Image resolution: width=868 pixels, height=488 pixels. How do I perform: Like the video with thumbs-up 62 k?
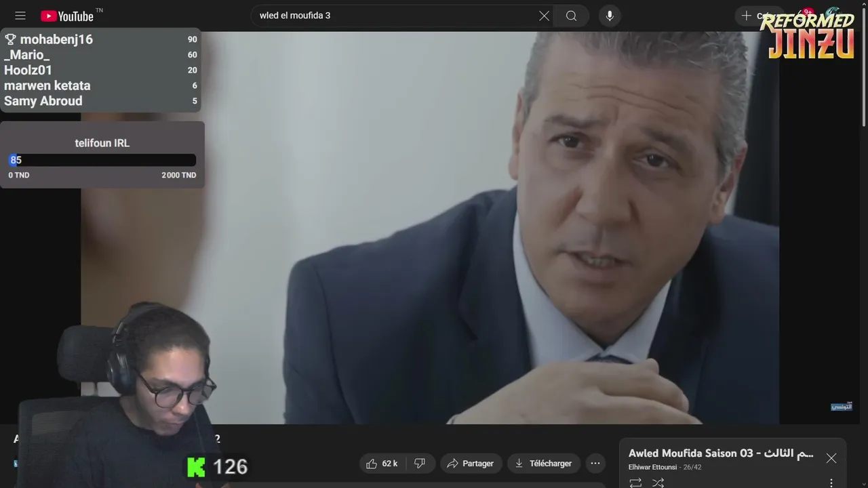coord(382,464)
